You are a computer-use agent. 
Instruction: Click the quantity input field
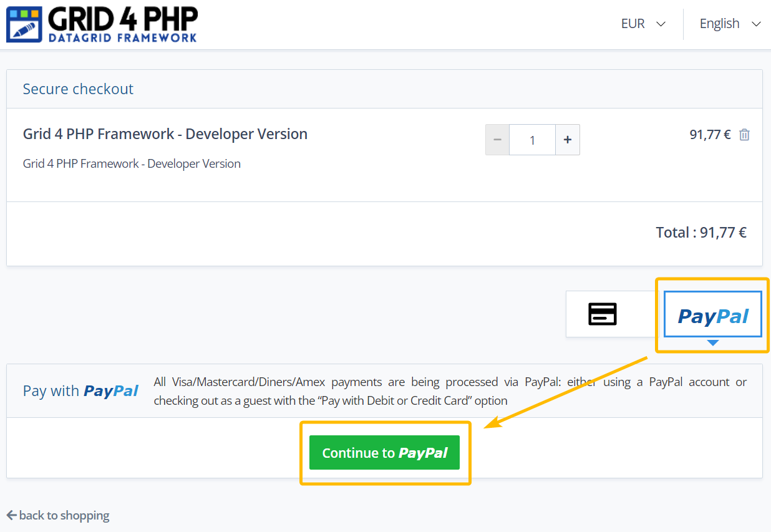(532, 140)
